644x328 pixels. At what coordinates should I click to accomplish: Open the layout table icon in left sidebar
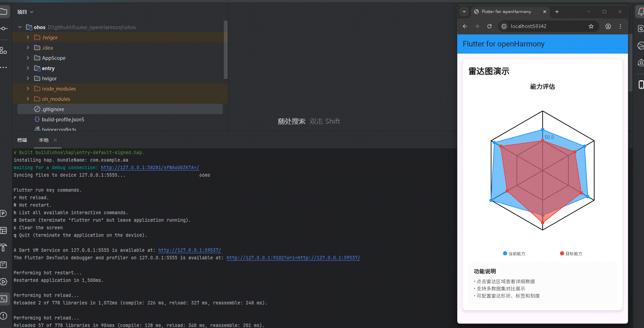[3, 231]
